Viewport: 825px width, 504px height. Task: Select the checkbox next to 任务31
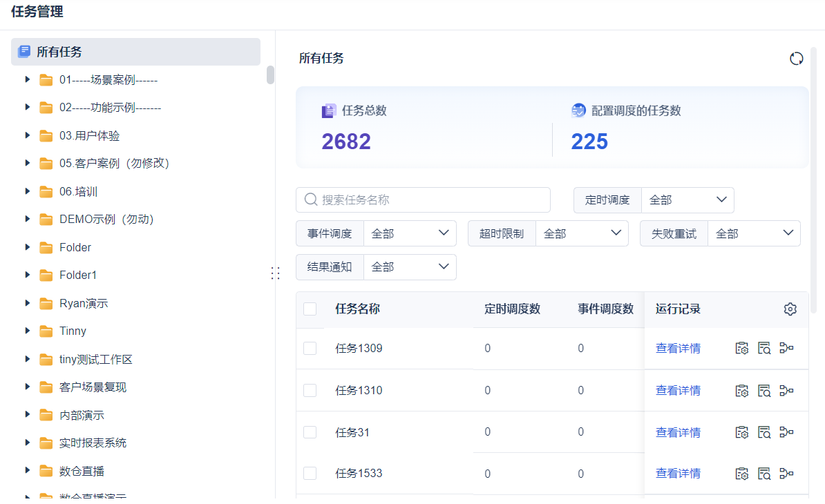(310, 432)
